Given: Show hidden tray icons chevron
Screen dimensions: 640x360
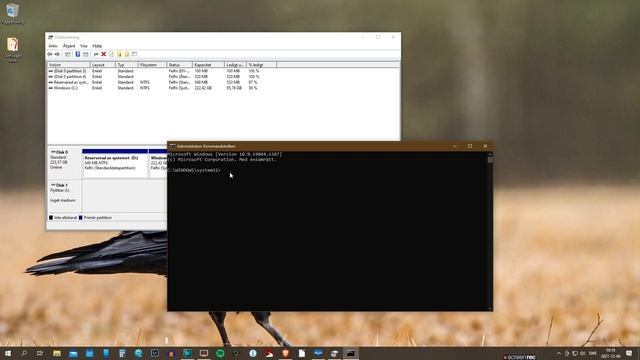Looking at the screenshot, I should [559, 353].
